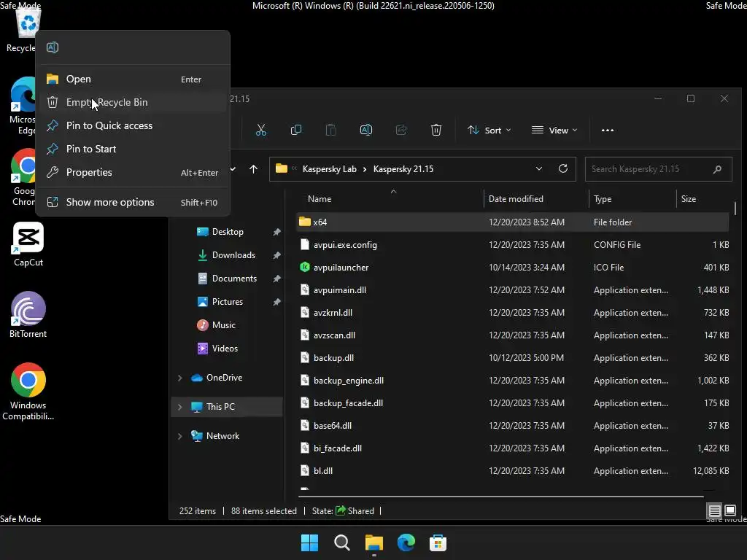
Task: Open Properties from the context menu
Action: point(133,172)
